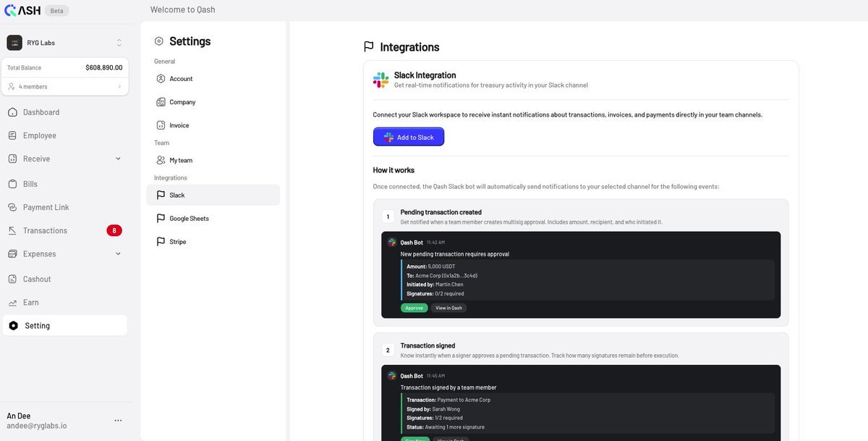The width and height of the screenshot is (868, 441).
Task: Click the Company building icon
Action: pyautogui.click(x=161, y=102)
